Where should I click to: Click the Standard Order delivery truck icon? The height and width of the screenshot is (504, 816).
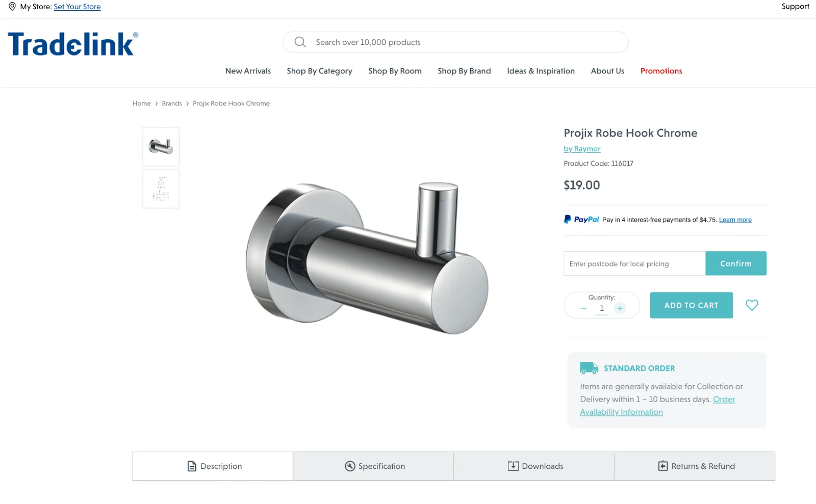589,367
